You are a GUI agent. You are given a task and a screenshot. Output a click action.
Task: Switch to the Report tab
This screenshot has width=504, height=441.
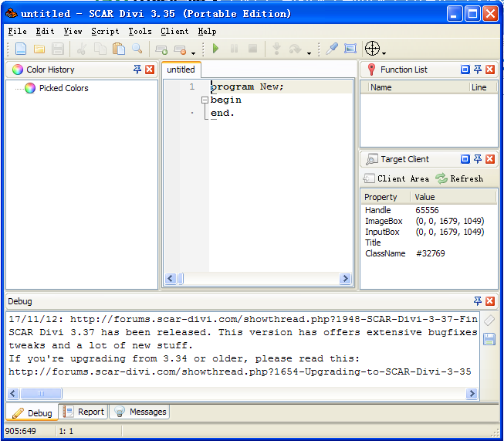[84, 412]
